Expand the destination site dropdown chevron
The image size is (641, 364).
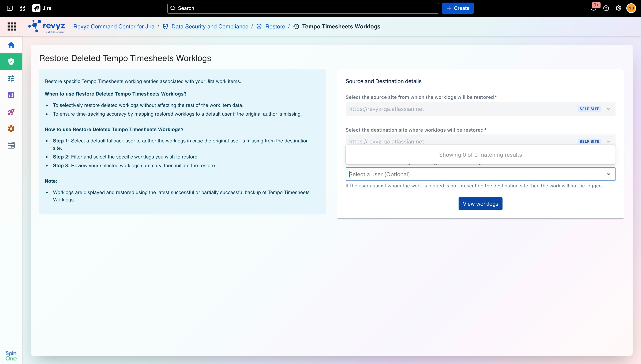click(x=609, y=142)
